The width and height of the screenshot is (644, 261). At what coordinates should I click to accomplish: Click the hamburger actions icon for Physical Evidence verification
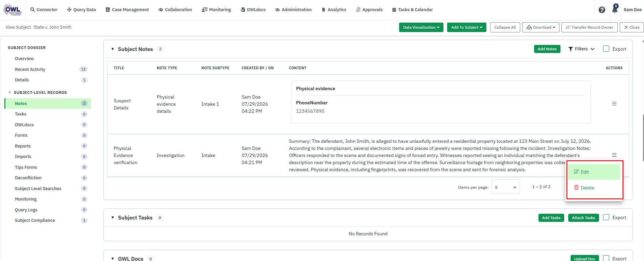[614, 155]
